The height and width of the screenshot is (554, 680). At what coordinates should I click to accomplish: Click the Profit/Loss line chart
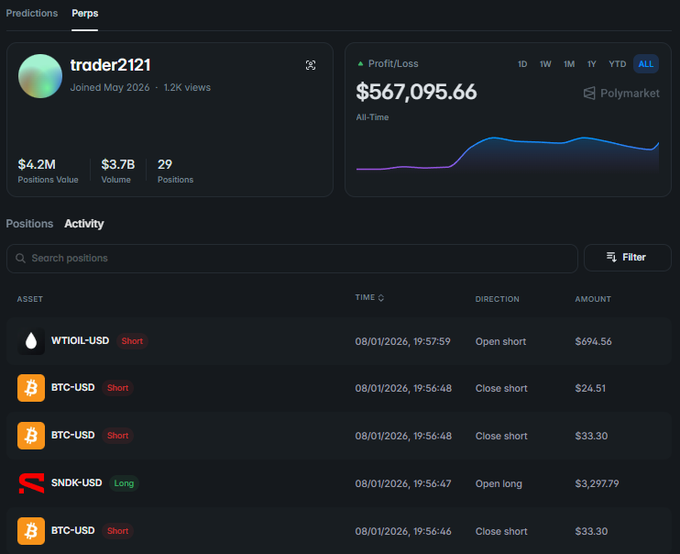507,154
